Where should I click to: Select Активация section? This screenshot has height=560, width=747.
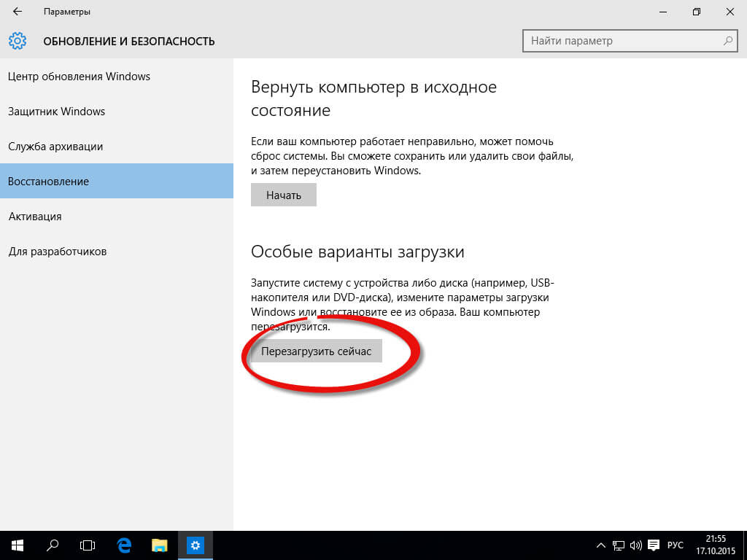tap(117, 216)
